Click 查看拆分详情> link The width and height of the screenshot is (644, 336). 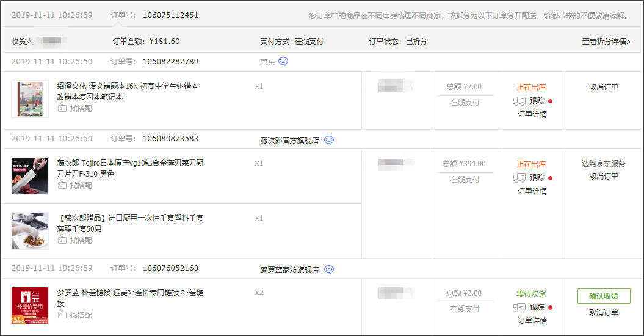tap(606, 41)
